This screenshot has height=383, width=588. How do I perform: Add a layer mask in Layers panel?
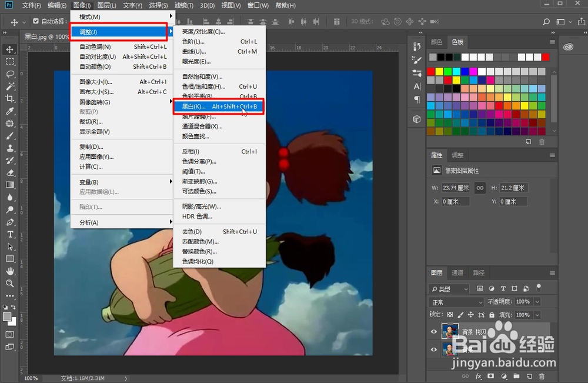[490, 377]
